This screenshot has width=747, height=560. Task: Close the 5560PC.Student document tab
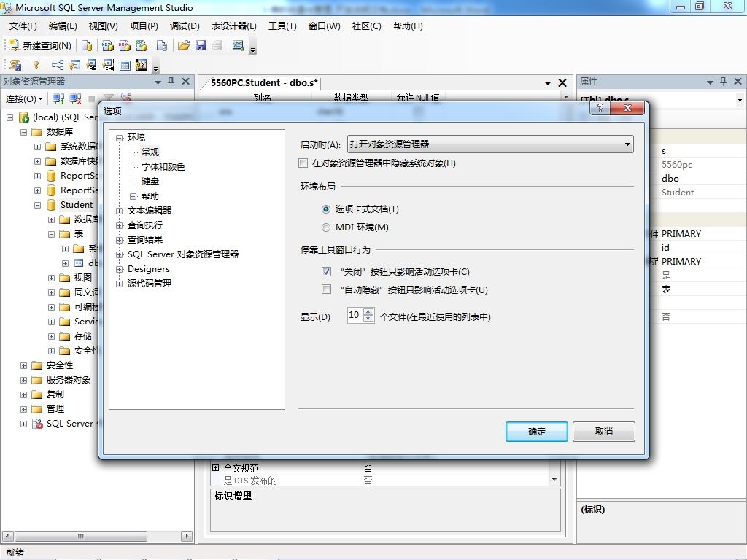tap(562, 83)
